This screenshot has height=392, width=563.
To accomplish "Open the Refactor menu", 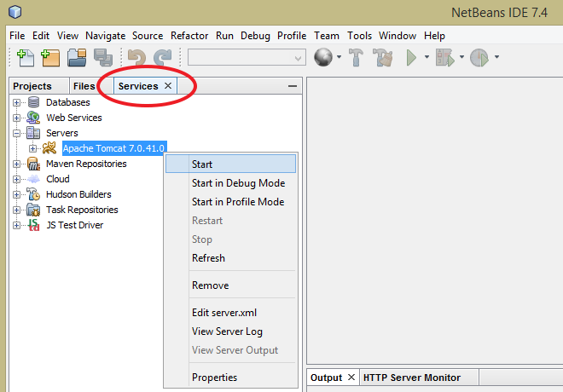I will pos(189,36).
